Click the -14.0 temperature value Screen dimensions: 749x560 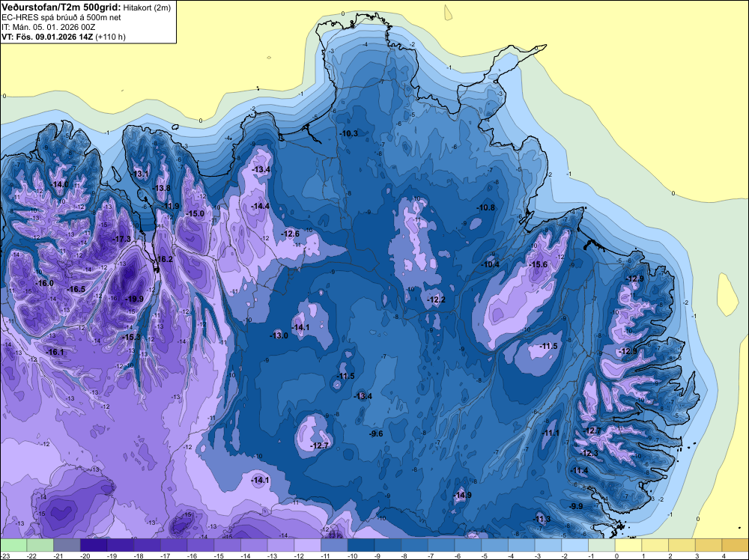60,184
